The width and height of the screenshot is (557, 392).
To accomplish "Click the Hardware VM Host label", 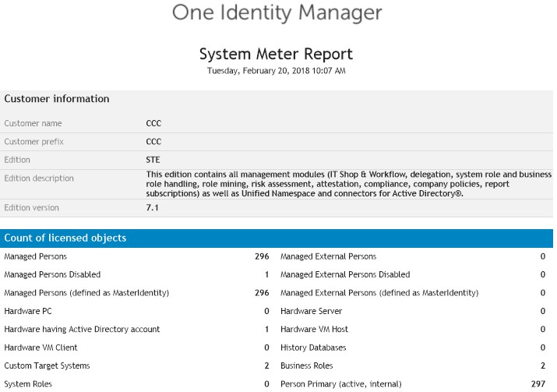I will pos(315,330).
